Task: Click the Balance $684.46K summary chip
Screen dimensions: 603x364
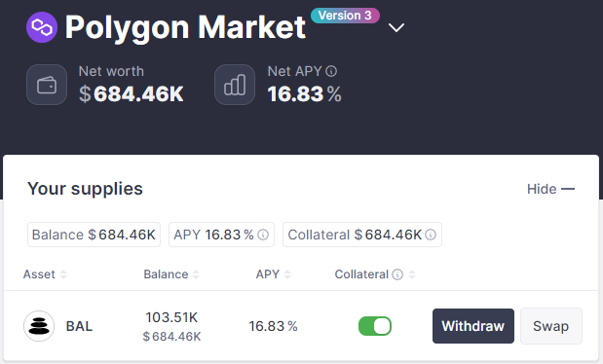Action: (x=94, y=235)
